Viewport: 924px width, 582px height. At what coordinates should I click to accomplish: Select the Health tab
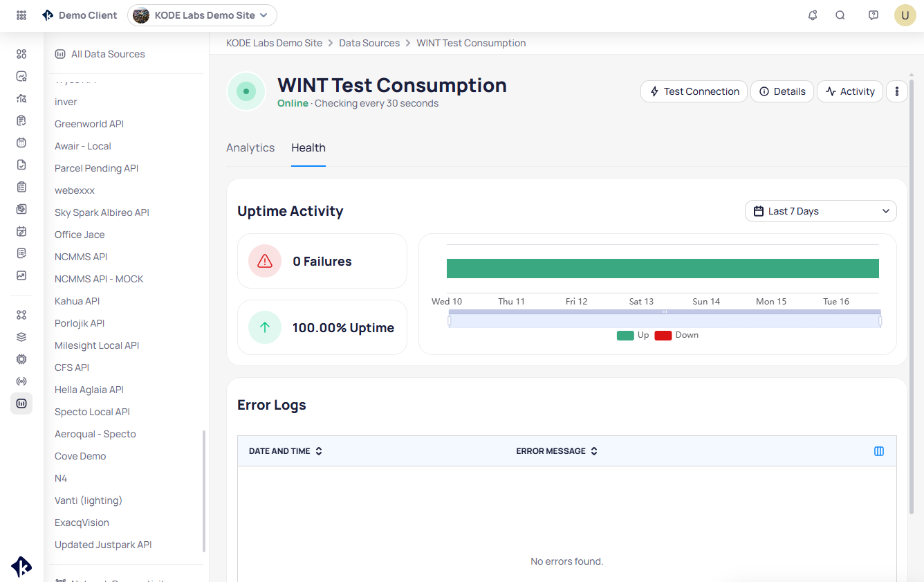coord(308,147)
